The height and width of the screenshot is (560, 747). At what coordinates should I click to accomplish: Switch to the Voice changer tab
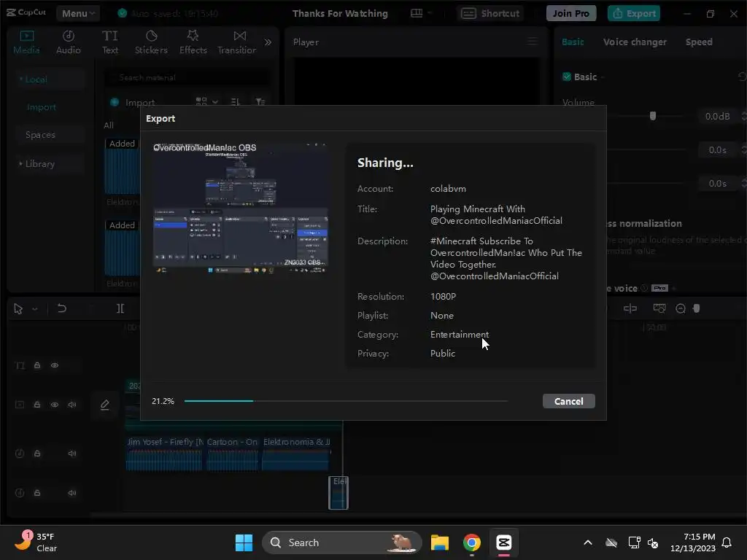click(x=635, y=42)
